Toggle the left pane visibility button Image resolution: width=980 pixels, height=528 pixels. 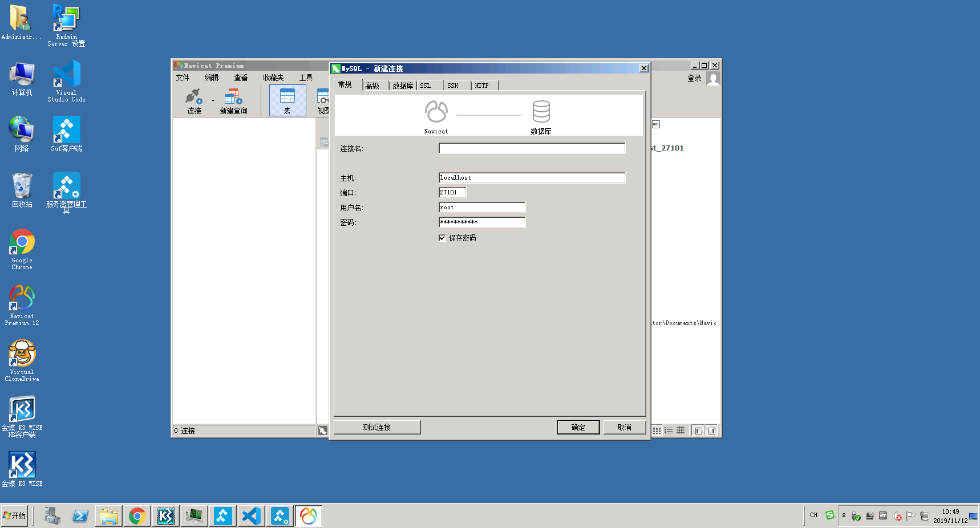(x=698, y=430)
